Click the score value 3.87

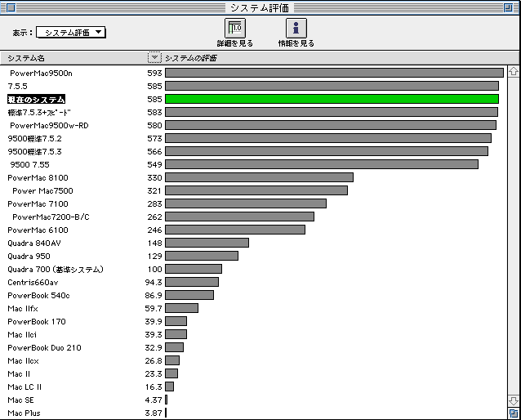[154, 413]
